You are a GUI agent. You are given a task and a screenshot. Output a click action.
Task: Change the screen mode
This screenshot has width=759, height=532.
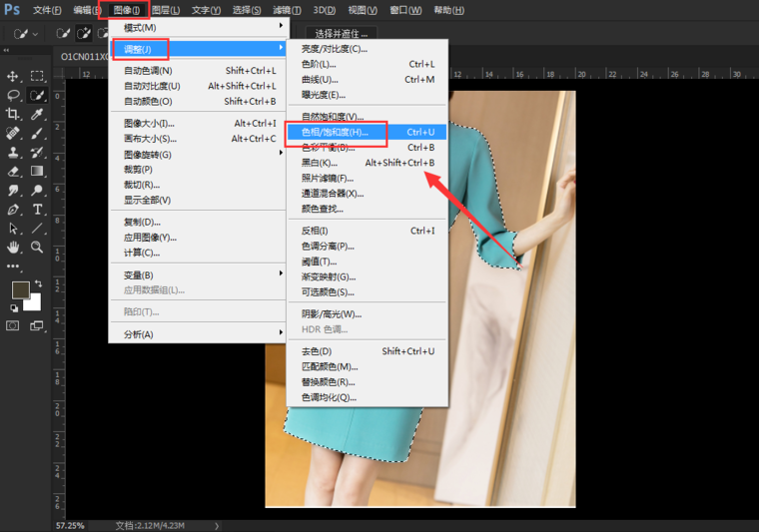point(37,325)
